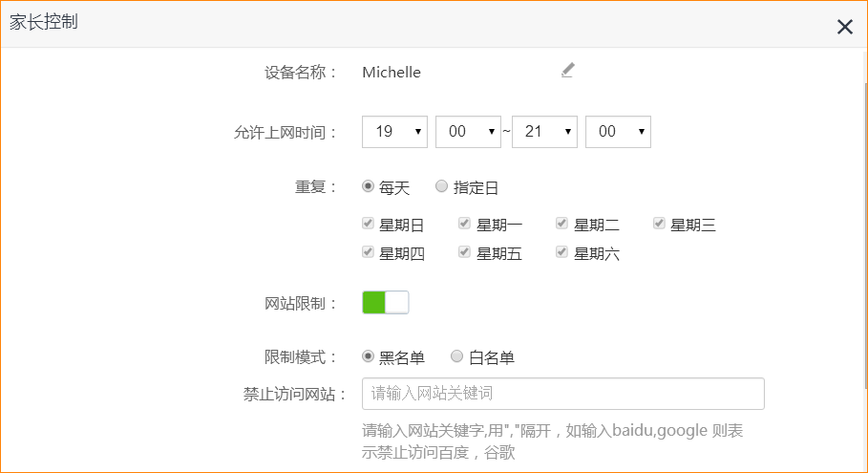This screenshot has height=473, width=868.
Task: Open the start hour dropdown showing 19
Action: [x=394, y=132]
